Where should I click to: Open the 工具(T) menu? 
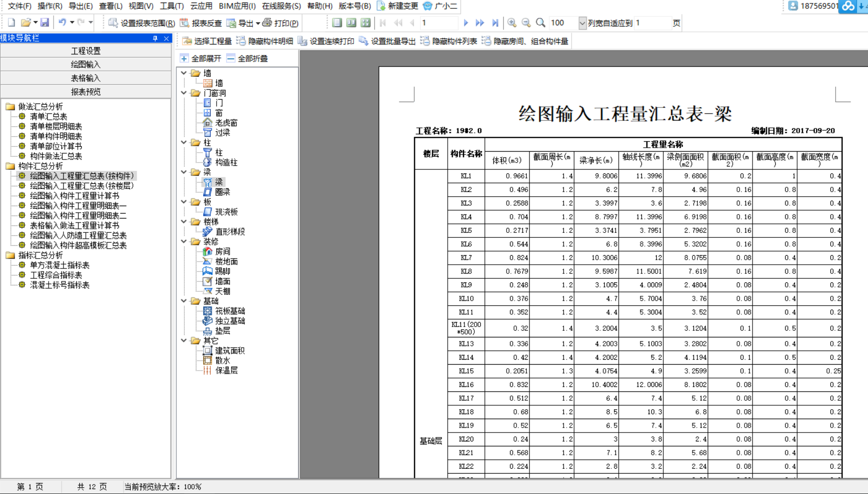click(172, 6)
